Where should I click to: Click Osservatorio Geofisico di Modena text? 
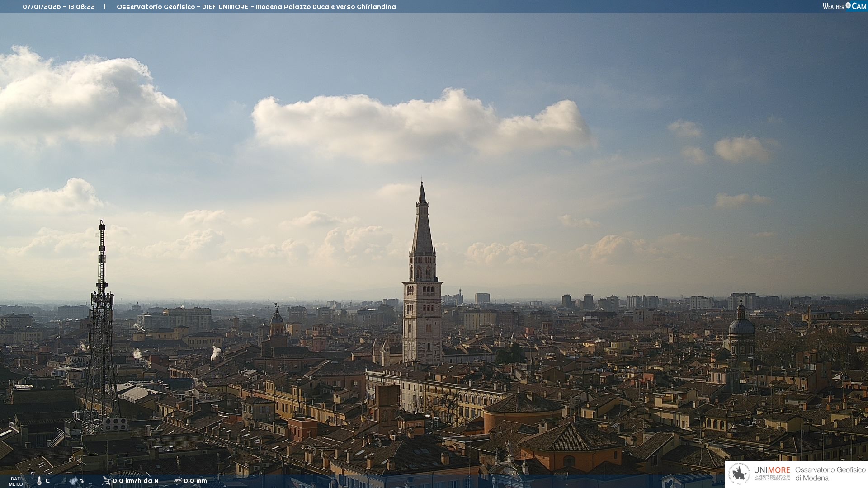830,474
